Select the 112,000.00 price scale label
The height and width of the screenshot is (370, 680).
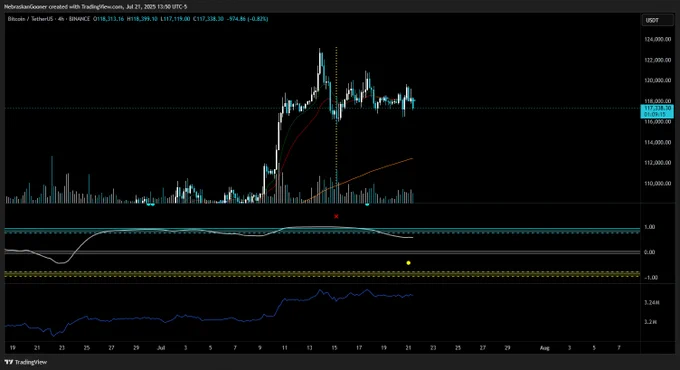(657, 163)
